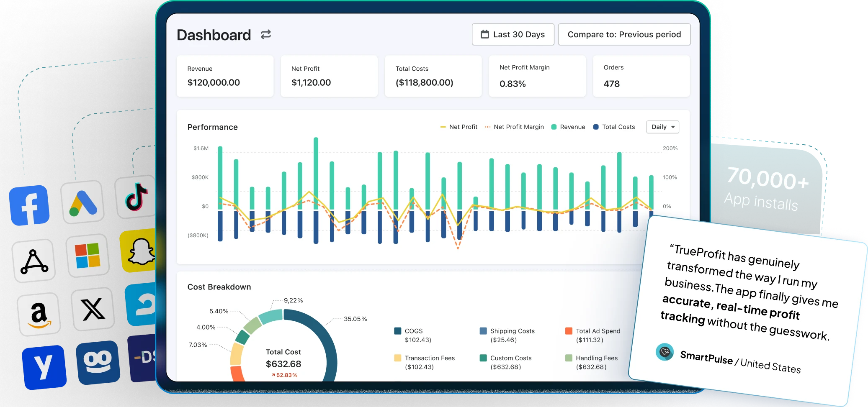Screen dimensions: 868x407
Task: Open the Google Ads icon
Action: pyautogui.click(x=82, y=202)
